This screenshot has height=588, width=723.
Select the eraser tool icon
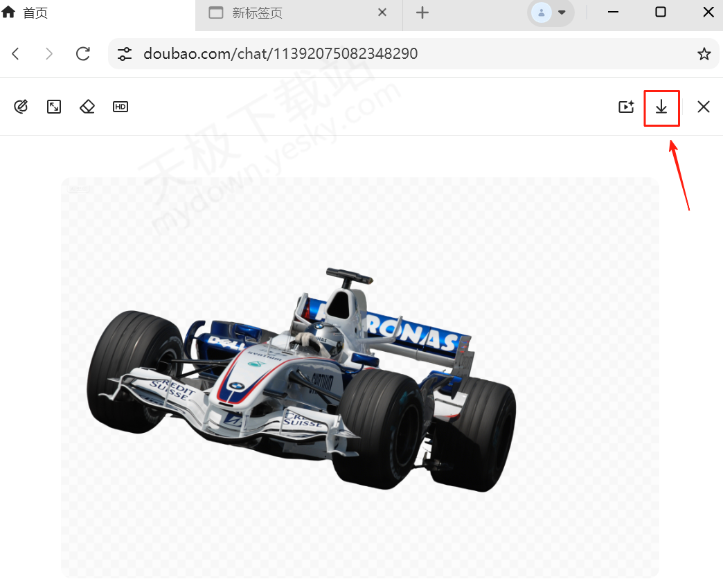click(87, 107)
